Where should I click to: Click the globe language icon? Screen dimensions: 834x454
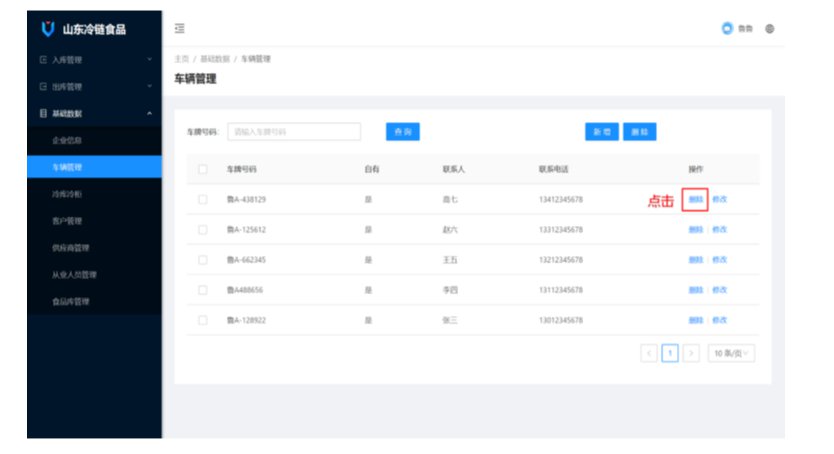tap(769, 29)
